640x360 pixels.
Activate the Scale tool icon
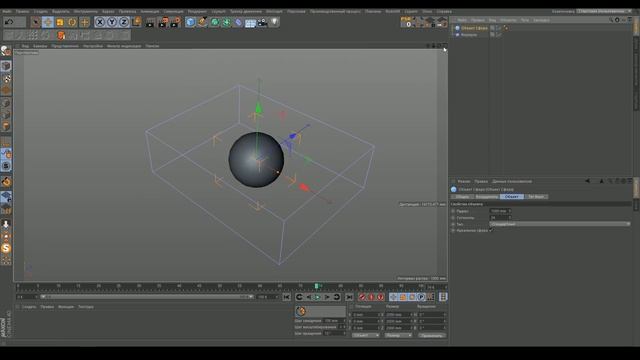[60, 22]
